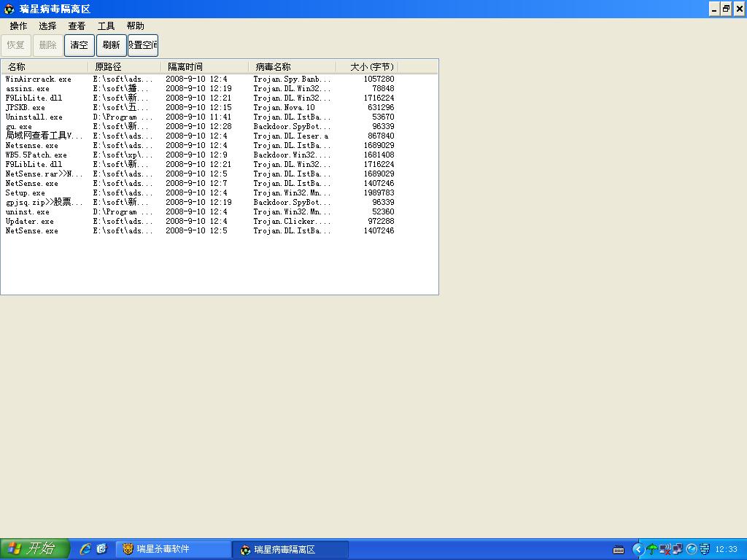
Task: Select the gpjsq.zip>>股票... entry
Action: (44, 203)
